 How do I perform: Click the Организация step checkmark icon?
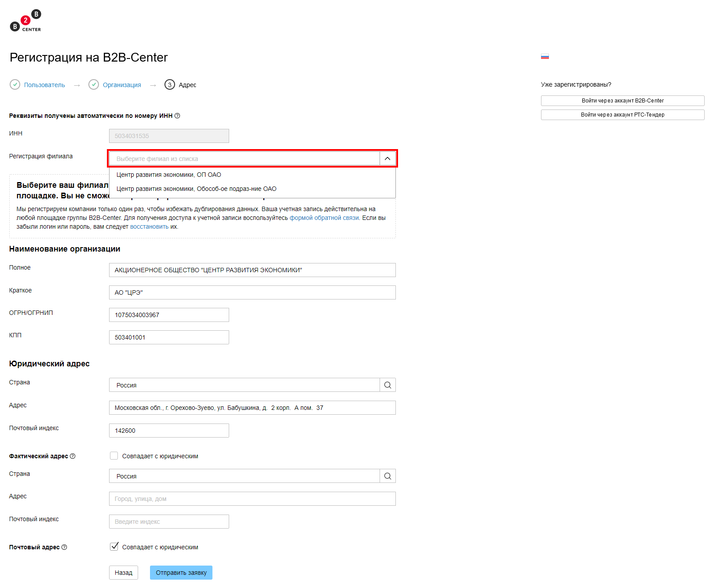click(94, 84)
